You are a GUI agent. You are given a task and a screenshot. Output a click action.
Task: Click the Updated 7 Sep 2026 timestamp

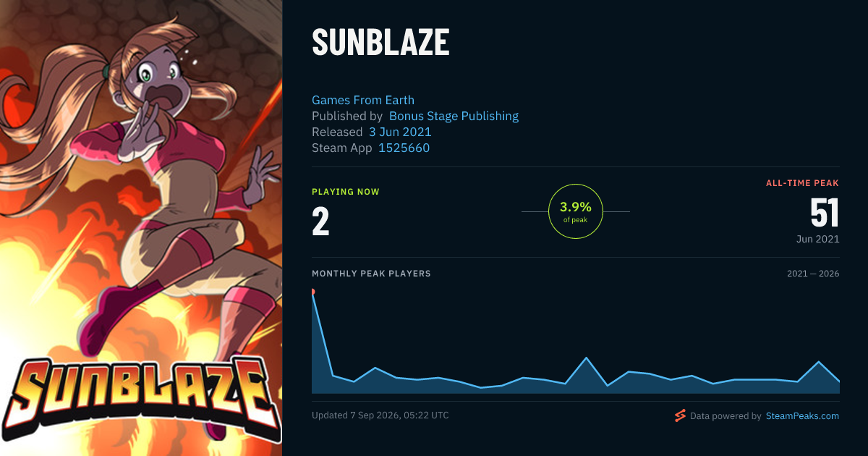click(380, 415)
